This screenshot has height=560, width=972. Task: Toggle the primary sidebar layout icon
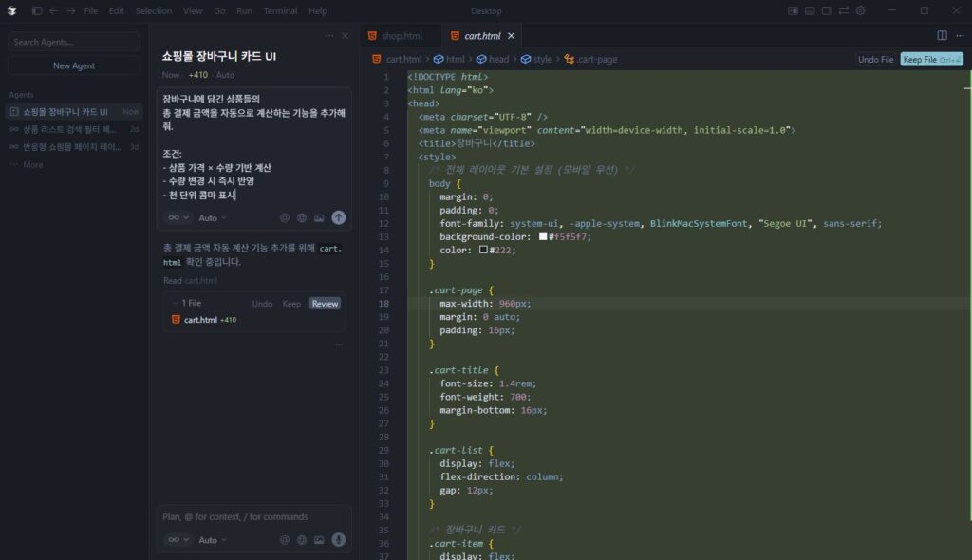[x=793, y=10]
